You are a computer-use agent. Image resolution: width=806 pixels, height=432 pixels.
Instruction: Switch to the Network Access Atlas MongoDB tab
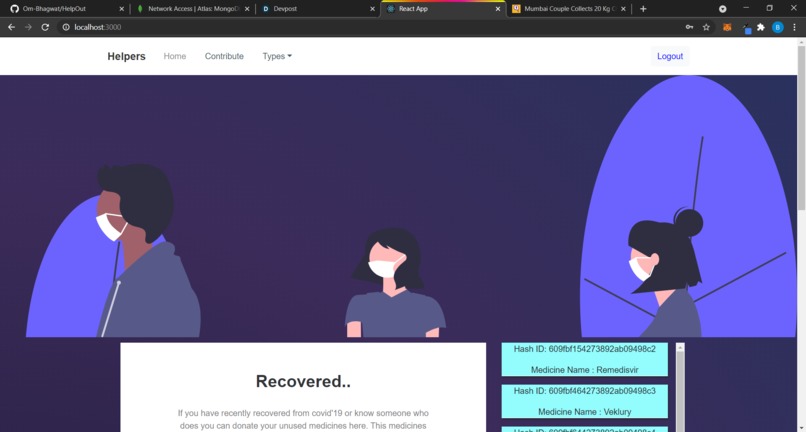click(192, 9)
